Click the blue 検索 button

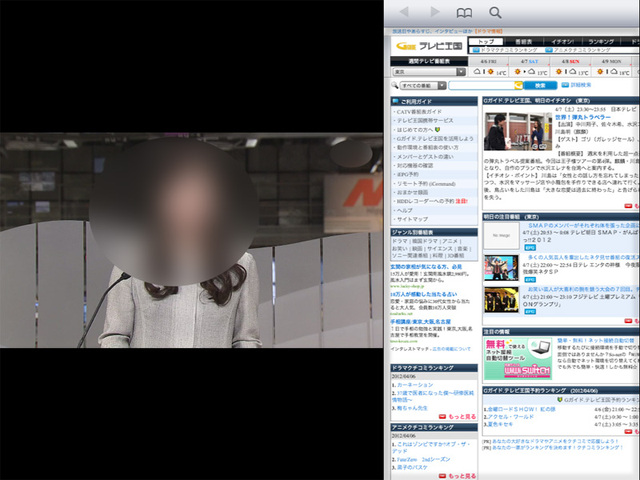540,85
